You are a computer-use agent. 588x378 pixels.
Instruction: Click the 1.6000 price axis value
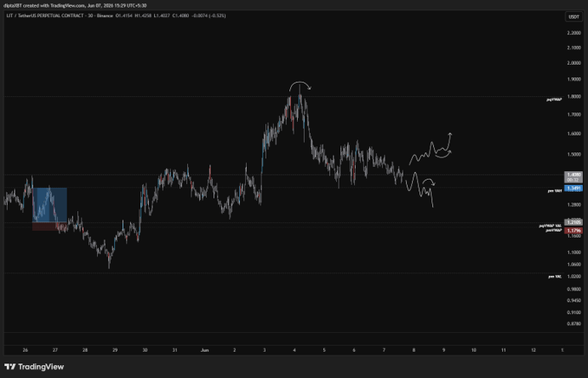(x=574, y=134)
